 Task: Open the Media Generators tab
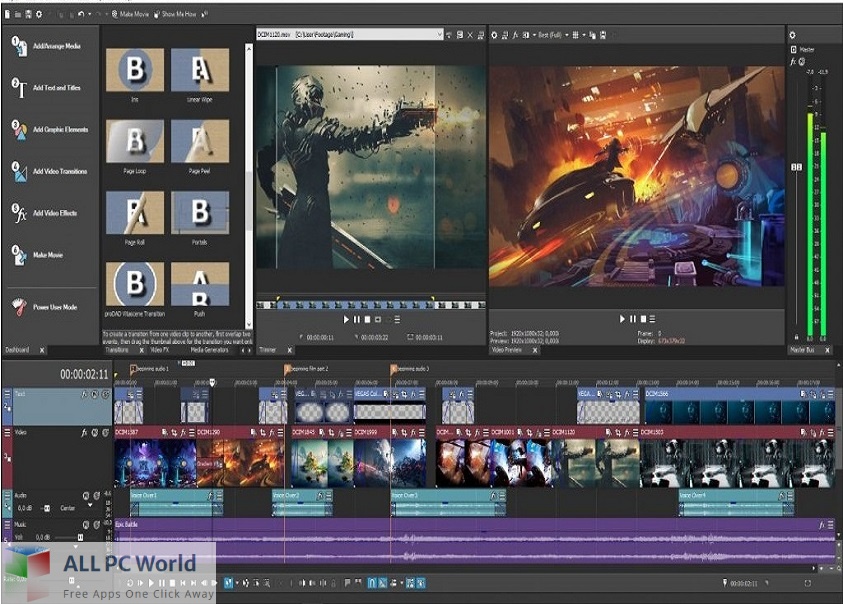[210, 350]
